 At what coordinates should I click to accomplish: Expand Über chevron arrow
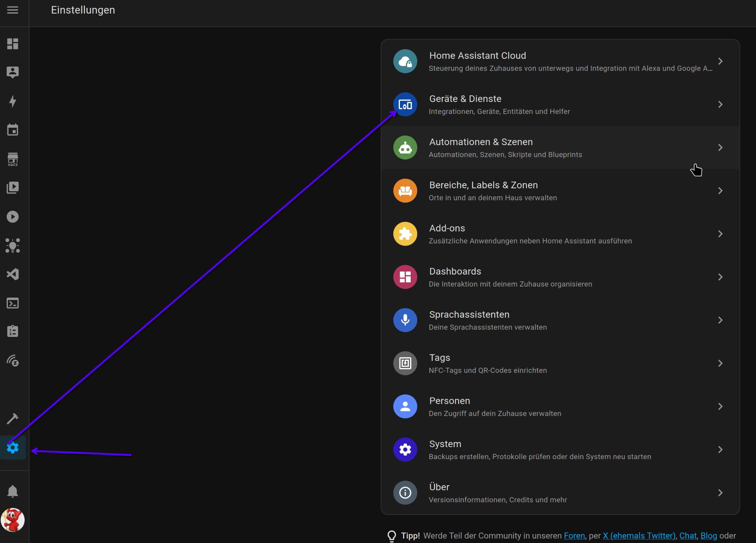click(720, 493)
